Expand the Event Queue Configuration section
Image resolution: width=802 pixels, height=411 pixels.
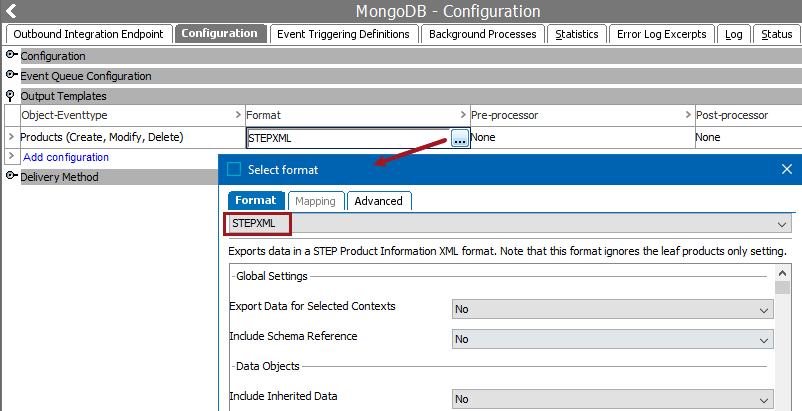12,76
